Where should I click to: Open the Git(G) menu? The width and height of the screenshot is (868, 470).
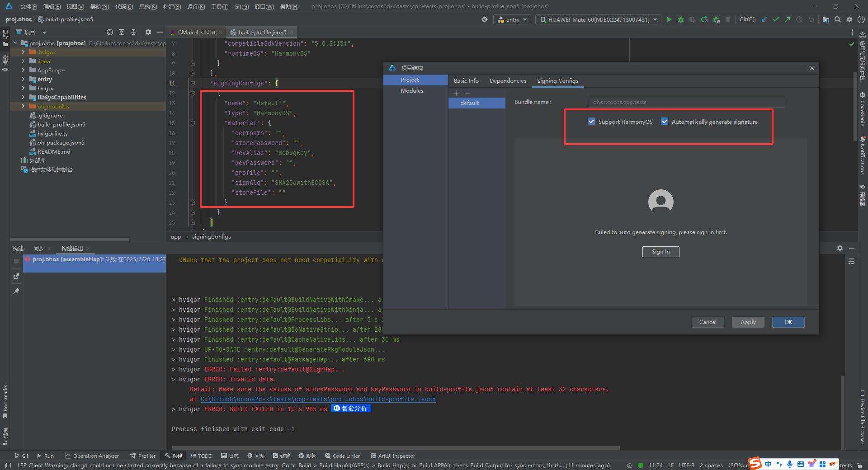[241, 6]
